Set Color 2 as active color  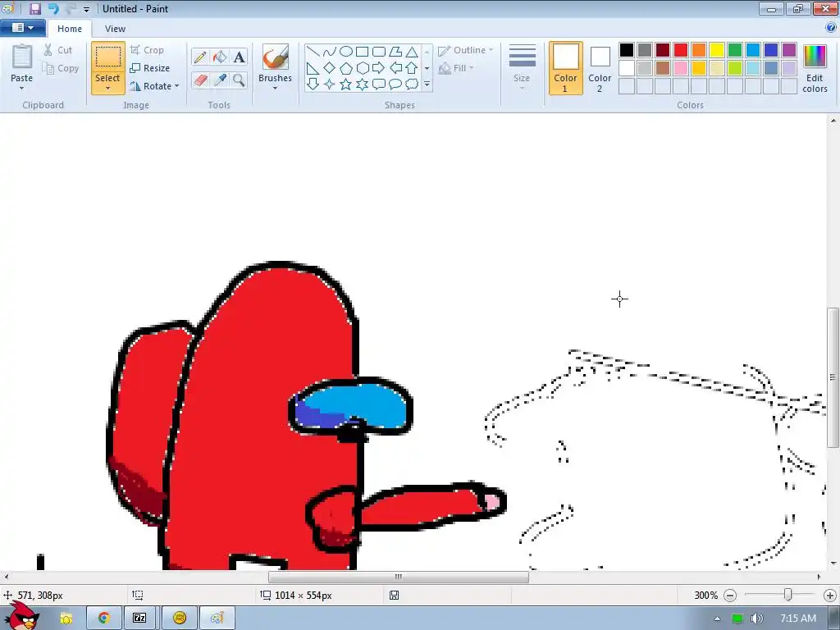click(600, 68)
